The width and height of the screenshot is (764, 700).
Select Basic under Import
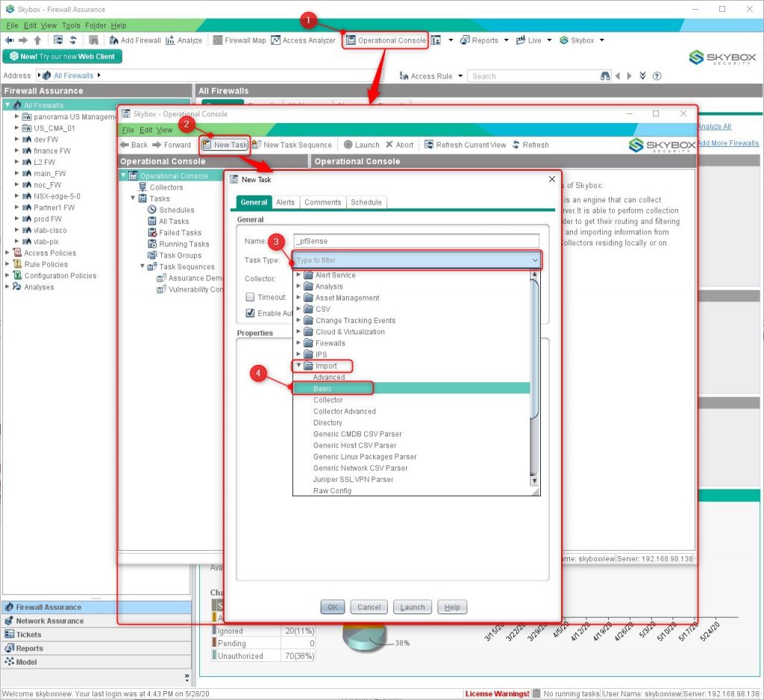tap(412, 389)
